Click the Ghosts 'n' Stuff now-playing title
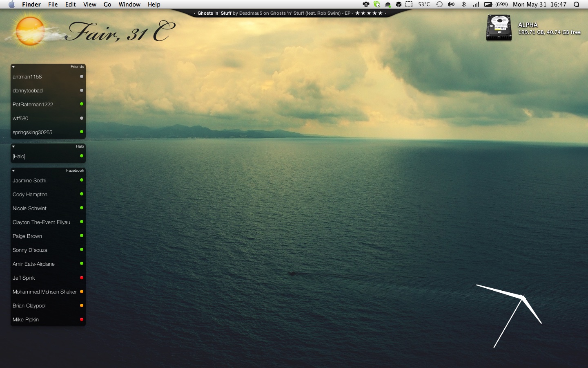This screenshot has height=368, width=588. point(214,13)
